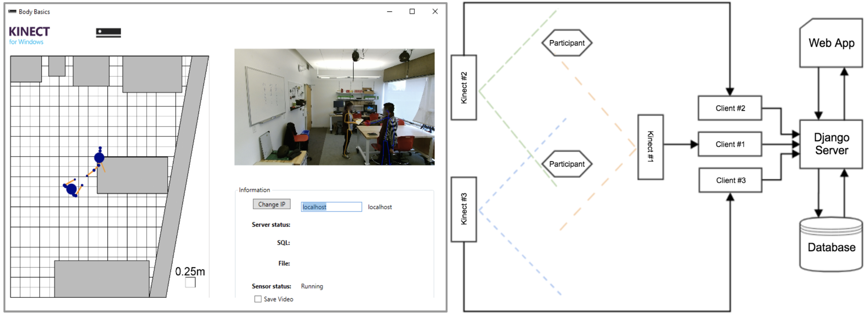Image resolution: width=868 pixels, height=316 pixels.
Task: Click the upper Participant hexagon
Action: click(567, 43)
